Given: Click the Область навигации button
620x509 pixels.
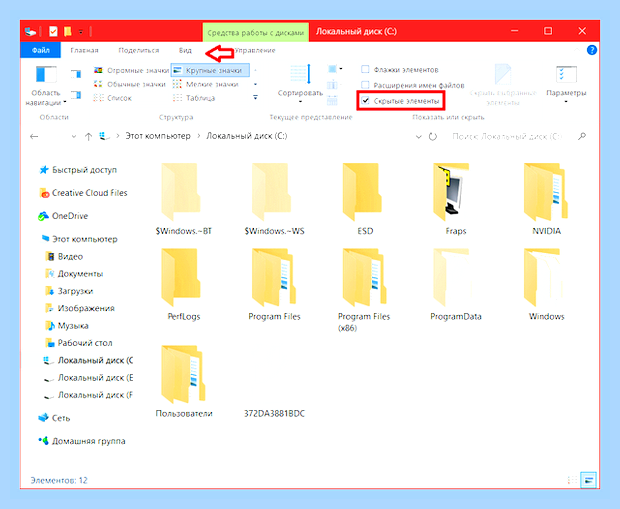Looking at the screenshot, I should pos(46,85).
